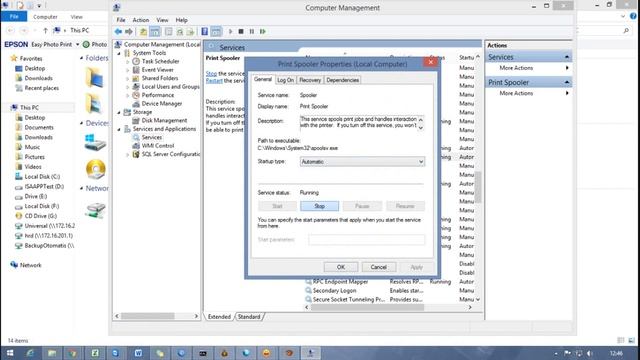Click the OK button
Viewport: 640px width, 360px height.
[x=341, y=267]
